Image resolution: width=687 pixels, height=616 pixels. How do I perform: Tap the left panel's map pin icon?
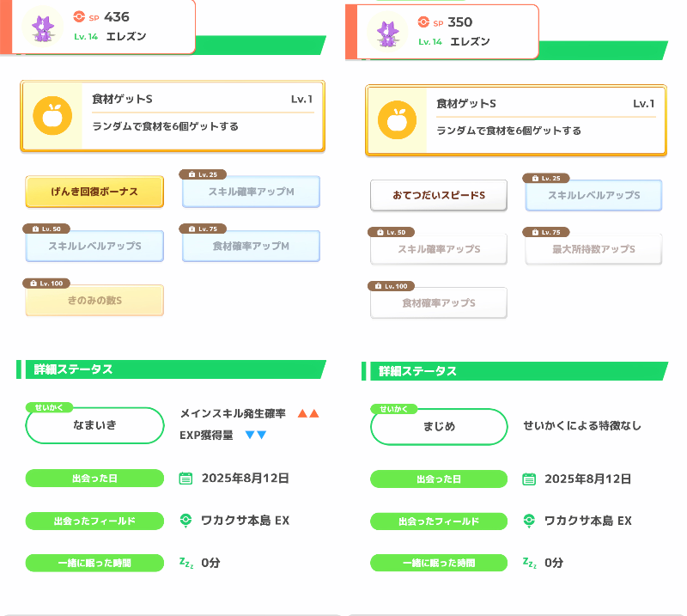tap(185, 521)
